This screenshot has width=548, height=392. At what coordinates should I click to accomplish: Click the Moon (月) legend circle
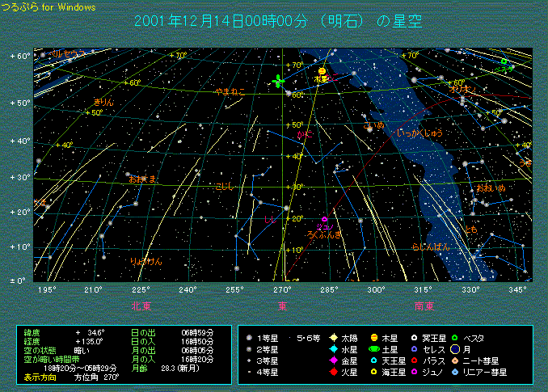[456, 348]
